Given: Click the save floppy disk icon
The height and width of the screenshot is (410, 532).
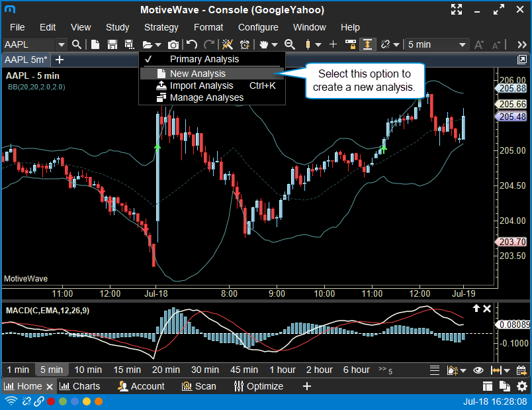Looking at the screenshot, I should [x=112, y=44].
